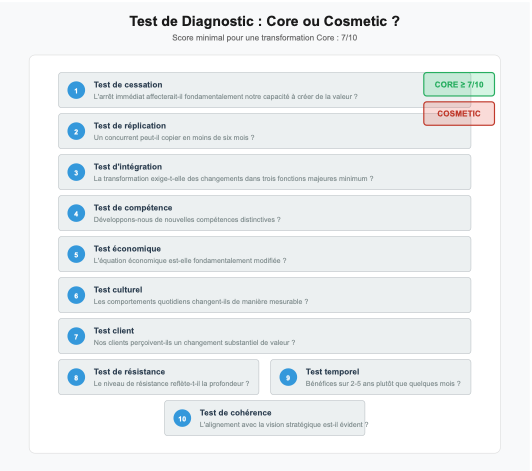Click the number 10 badge for Test de cohérence
Viewport: 532px width, 471px height.
(182, 418)
